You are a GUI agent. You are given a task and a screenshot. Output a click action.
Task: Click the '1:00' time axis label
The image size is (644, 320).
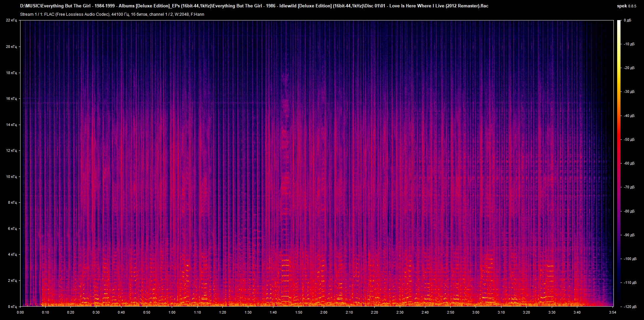click(172, 312)
